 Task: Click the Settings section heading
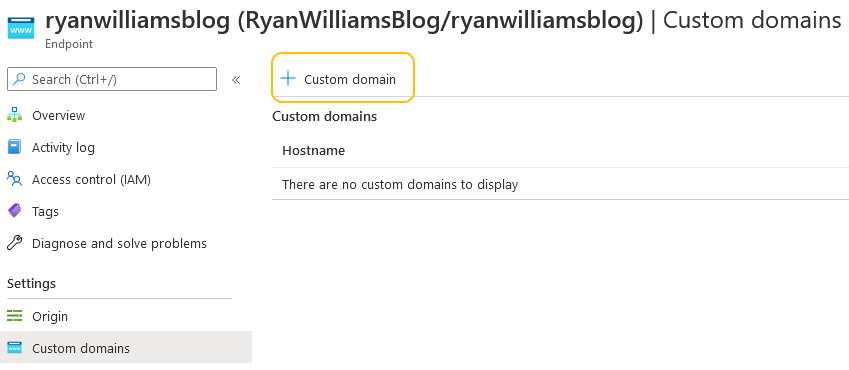(x=31, y=283)
